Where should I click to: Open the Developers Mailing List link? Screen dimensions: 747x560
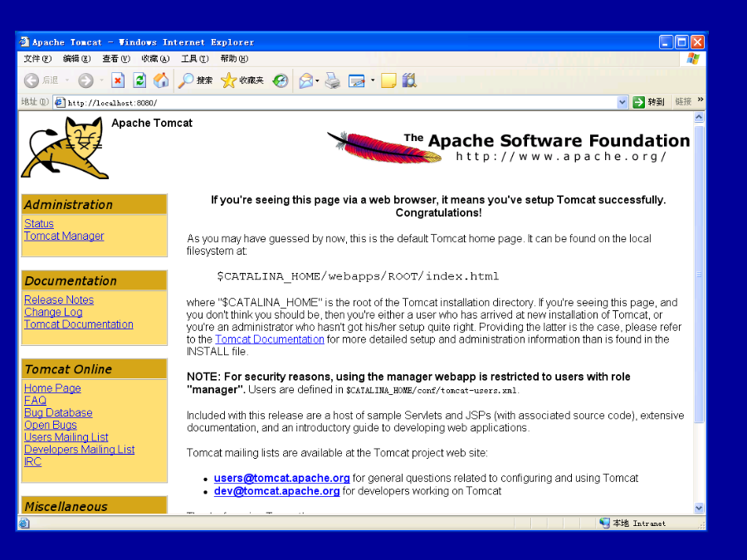[79, 450]
